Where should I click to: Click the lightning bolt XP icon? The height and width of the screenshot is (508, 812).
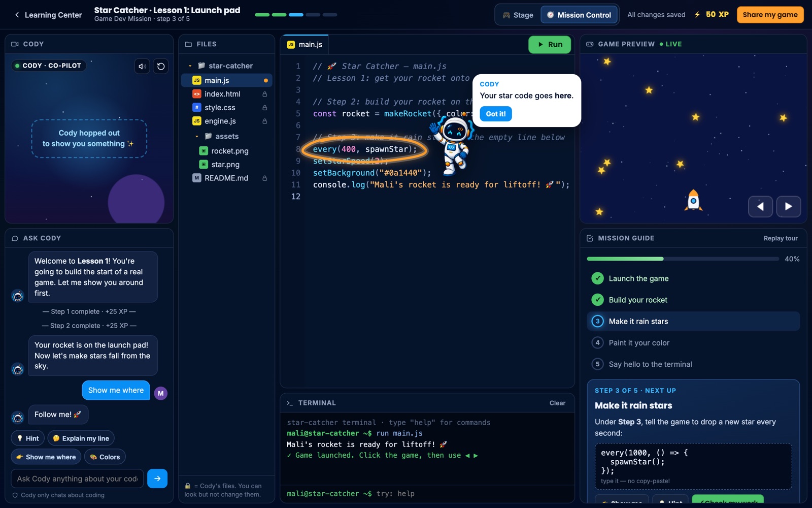(x=697, y=15)
